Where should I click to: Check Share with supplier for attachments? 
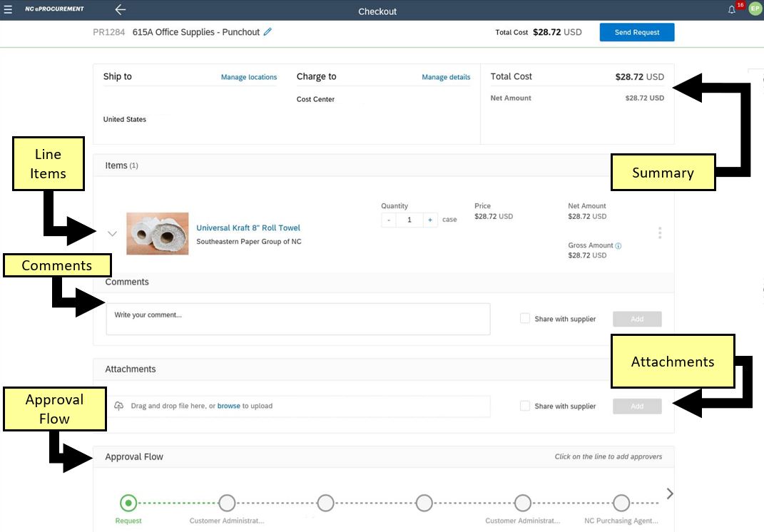(x=525, y=406)
